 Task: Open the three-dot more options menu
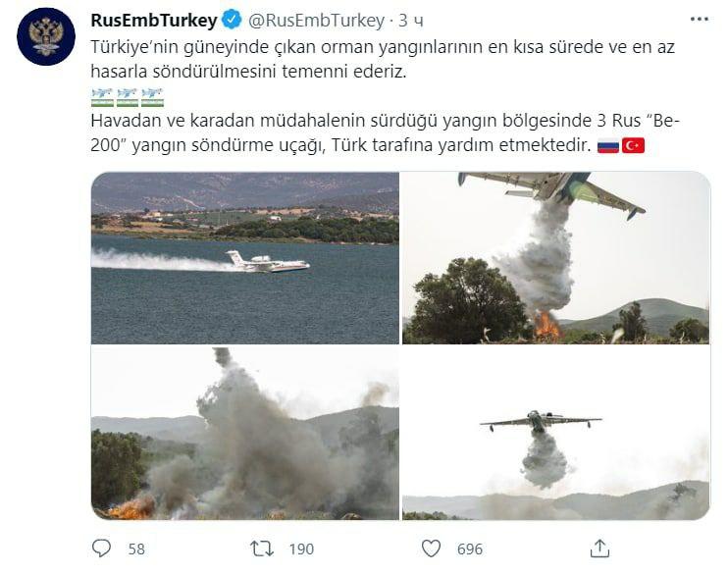pos(700,20)
